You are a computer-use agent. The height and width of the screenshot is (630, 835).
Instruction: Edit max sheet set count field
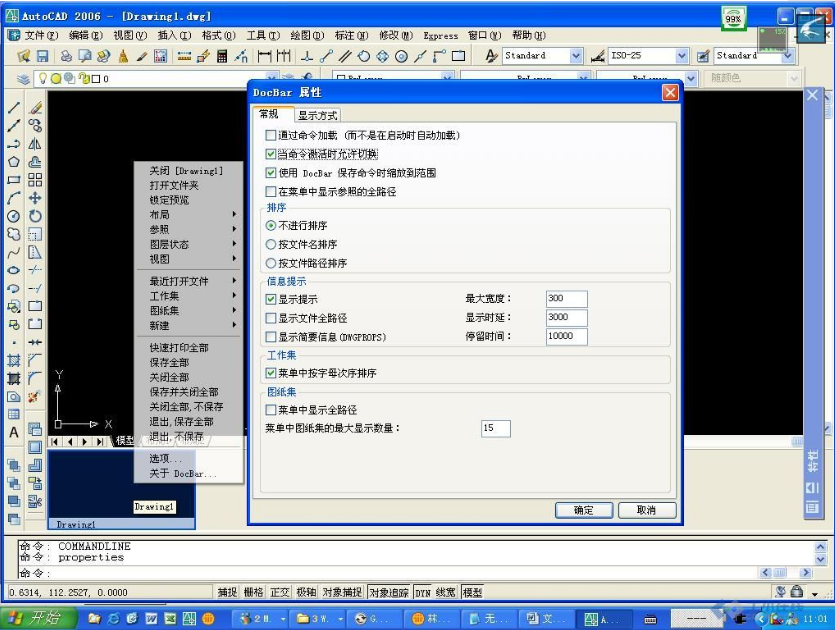496,428
